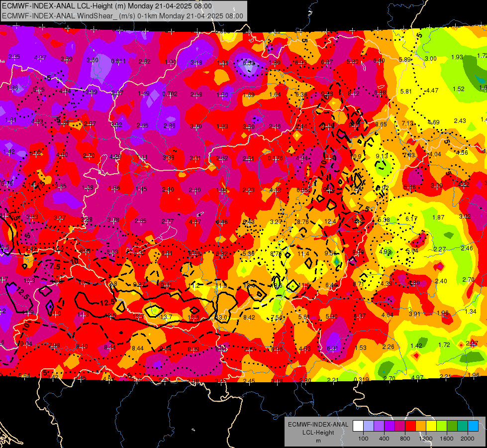Click the wind shear value 8.65
This screenshot has height=448, width=487.
[381, 124]
